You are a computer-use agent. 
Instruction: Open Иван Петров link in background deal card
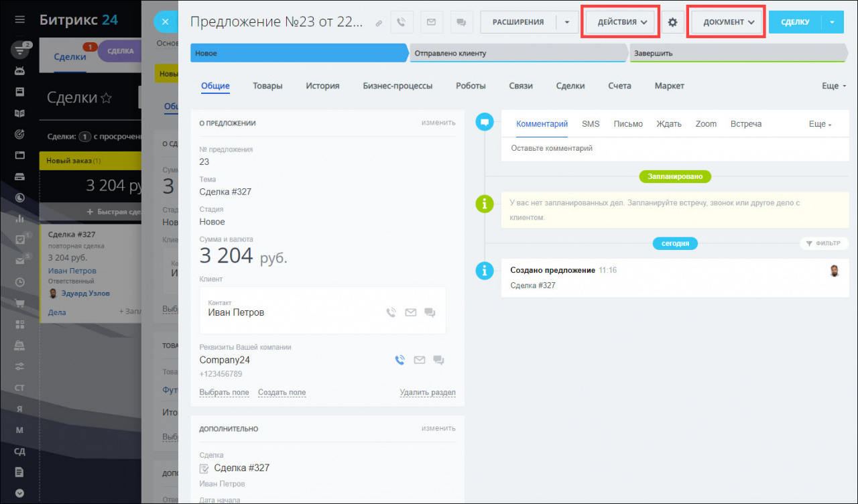tap(72, 271)
